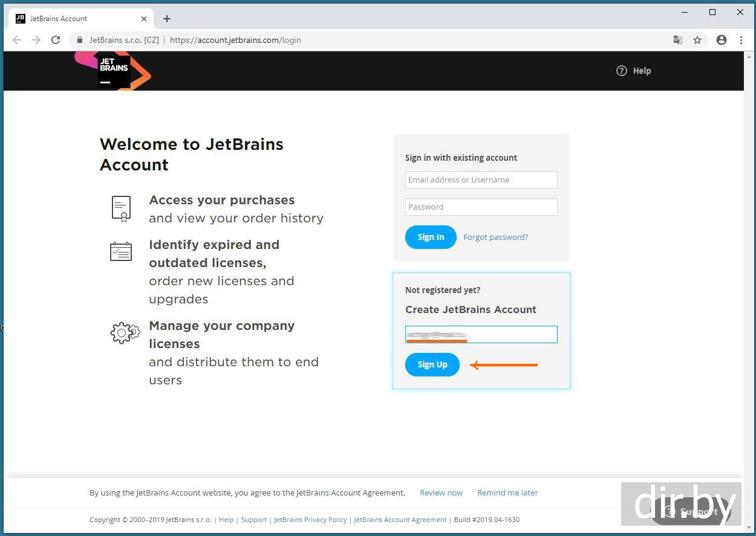This screenshot has height=536, width=756.
Task: Click the address bar URL
Action: 235,40
